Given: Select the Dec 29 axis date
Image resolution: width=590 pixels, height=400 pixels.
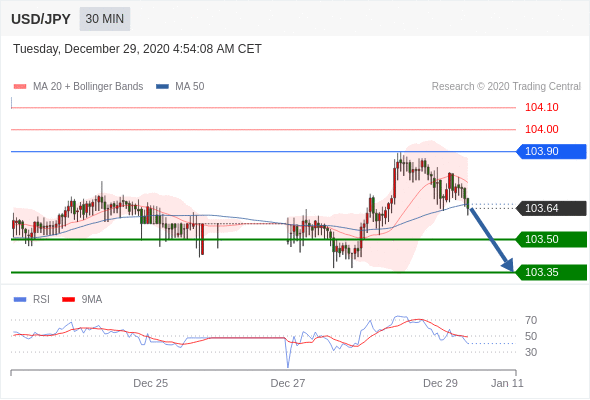Looking at the screenshot, I should (x=440, y=383).
